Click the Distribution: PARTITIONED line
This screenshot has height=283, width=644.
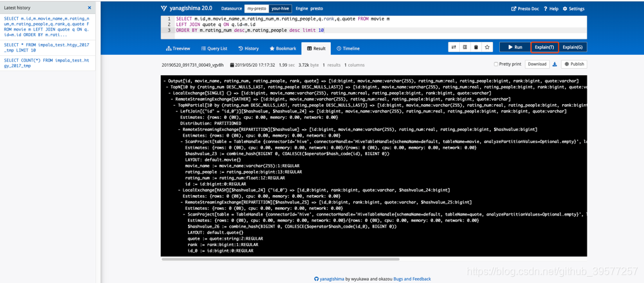[211, 123]
